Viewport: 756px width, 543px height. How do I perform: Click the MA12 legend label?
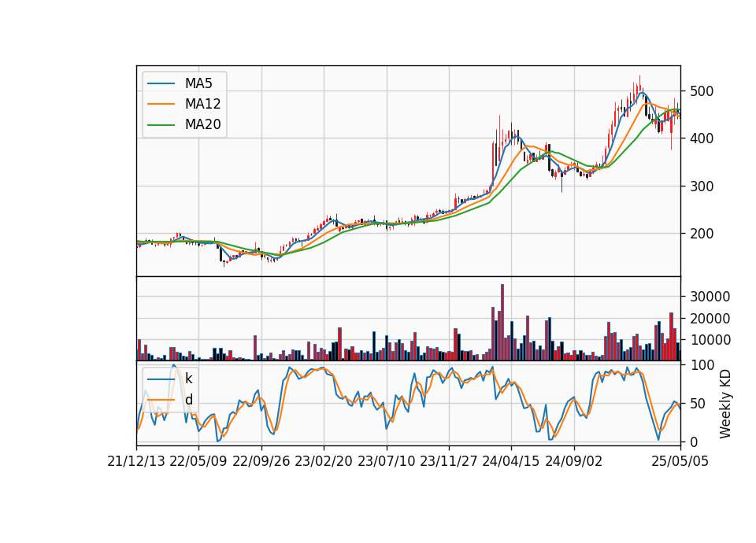[202, 104]
